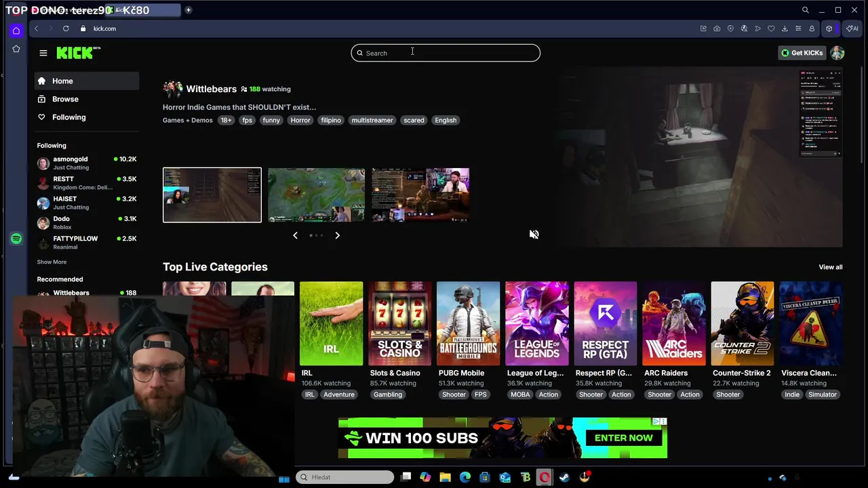Go to the previous featured stream arrow
This screenshot has width=868, height=488.
tap(295, 235)
